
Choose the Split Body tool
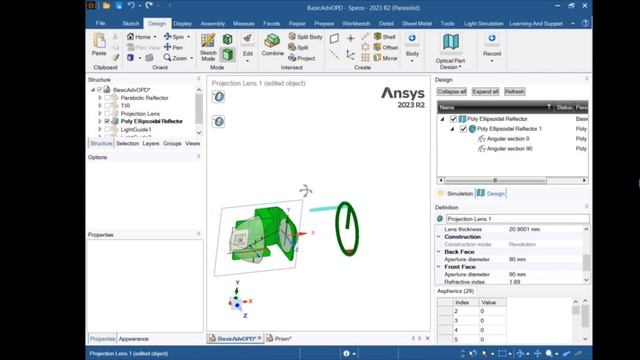pos(305,37)
